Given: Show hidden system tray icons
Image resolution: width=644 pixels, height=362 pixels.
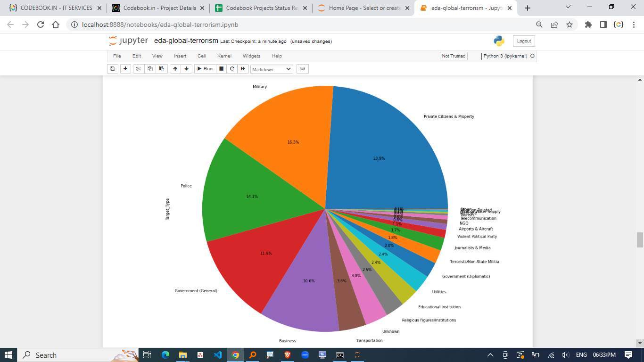Looking at the screenshot, I should click(x=490, y=355).
